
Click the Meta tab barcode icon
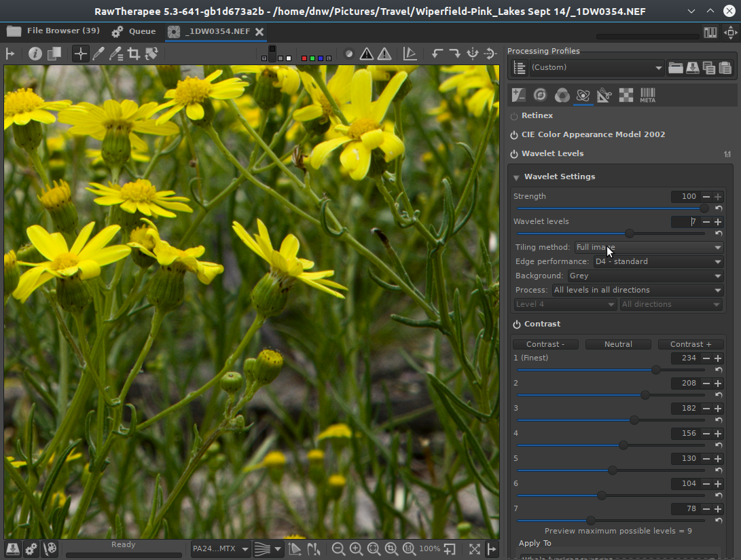coord(647,96)
